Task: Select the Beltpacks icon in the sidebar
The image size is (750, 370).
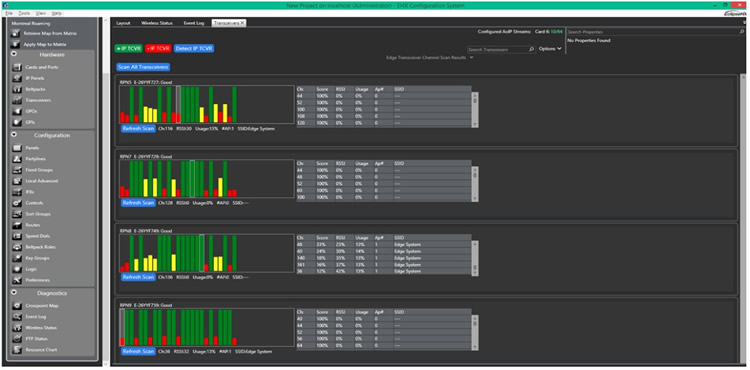Action: click(x=16, y=89)
